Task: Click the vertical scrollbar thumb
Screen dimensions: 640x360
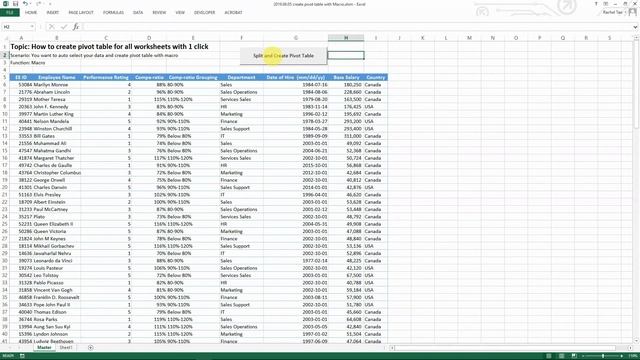Action: tap(636, 84)
